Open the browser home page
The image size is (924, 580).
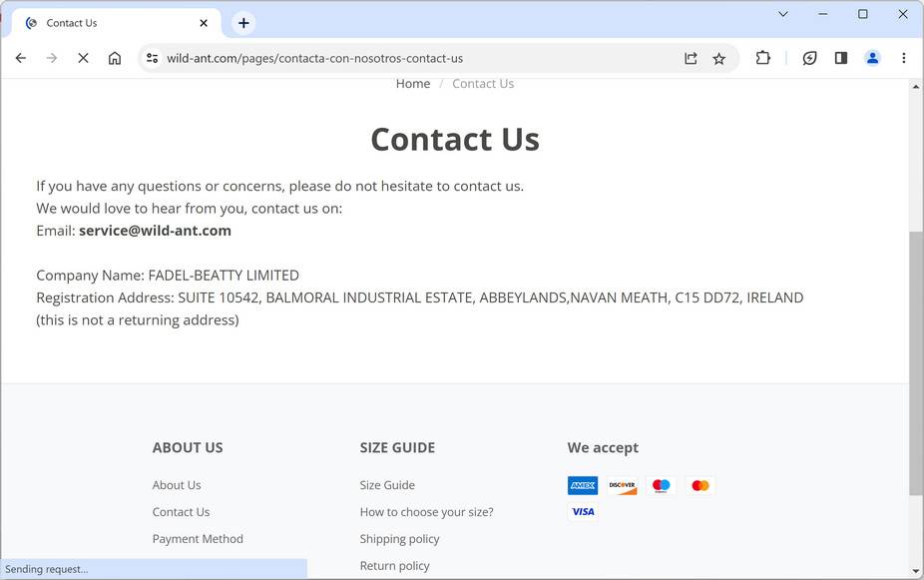(x=115, y=58)
